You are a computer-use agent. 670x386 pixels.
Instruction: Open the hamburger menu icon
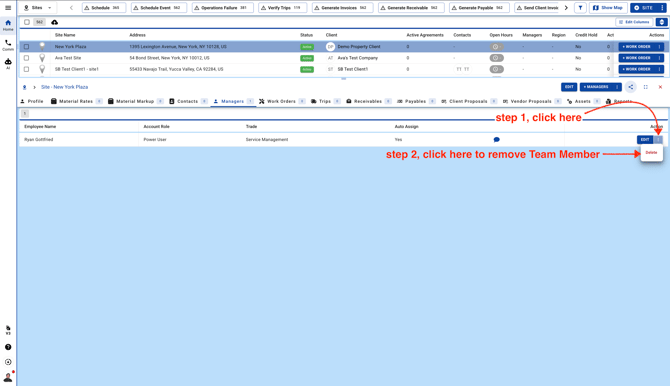click(x=8, y=8)
